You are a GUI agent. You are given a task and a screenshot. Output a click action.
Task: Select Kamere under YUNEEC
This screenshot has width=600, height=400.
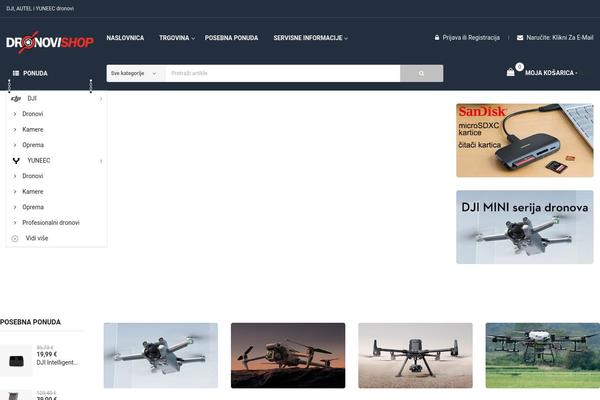pyautogui.click(x=33, y=191)
